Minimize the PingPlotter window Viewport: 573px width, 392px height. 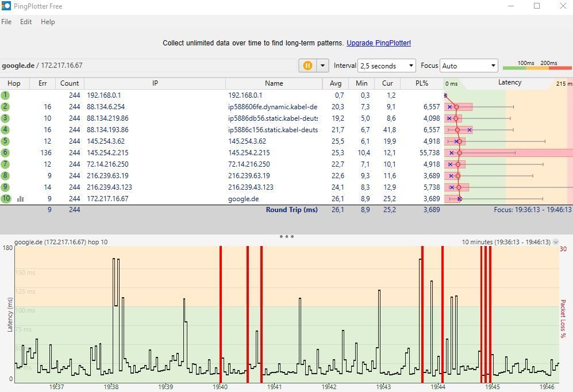tap(511, 6)
